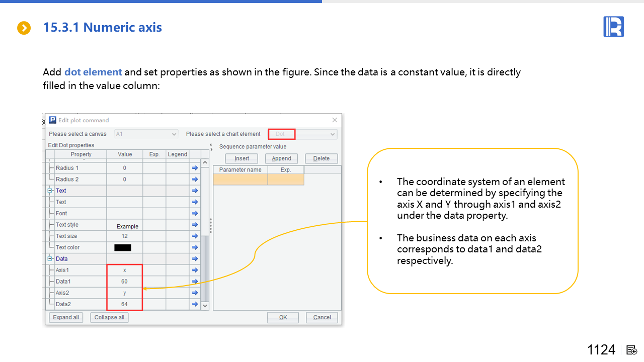
Task: Click the blue arrow in Axis1 row
Action: [x=195, y=270]
